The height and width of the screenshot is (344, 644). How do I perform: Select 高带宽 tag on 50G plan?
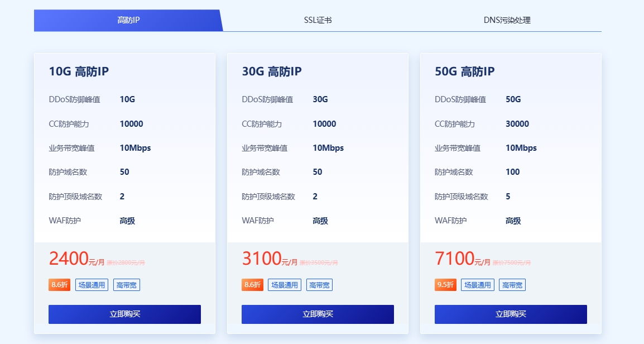pyautogui.click(x=513, y=285)
